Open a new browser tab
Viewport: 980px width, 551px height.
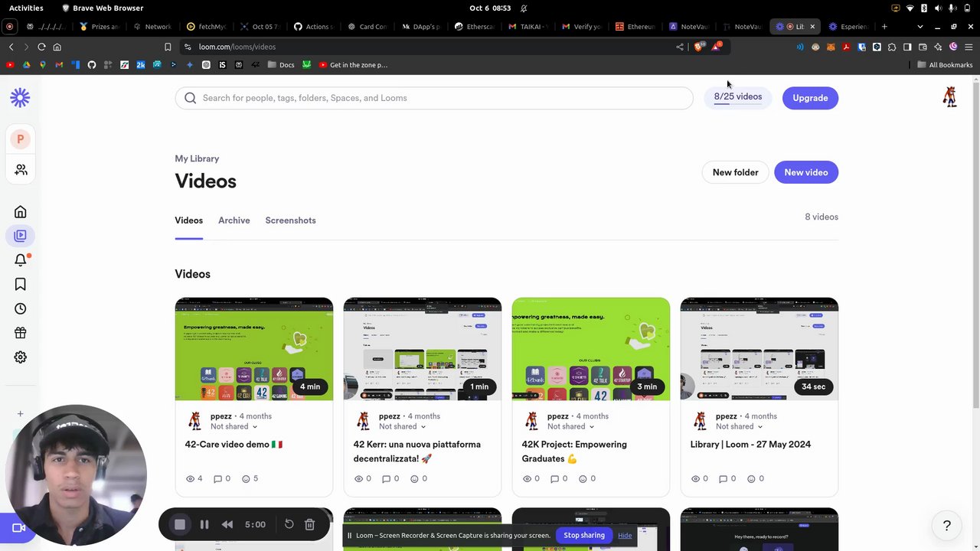[884, 27]
